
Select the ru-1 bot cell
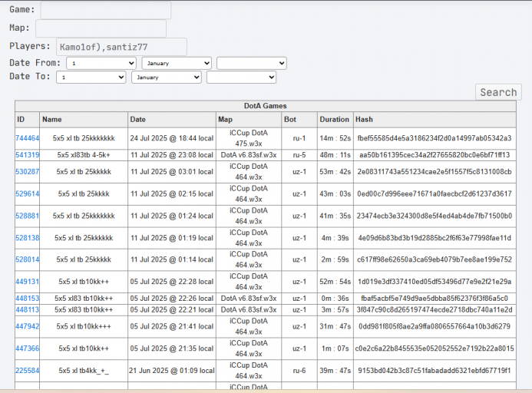click(x=299, y=138)
